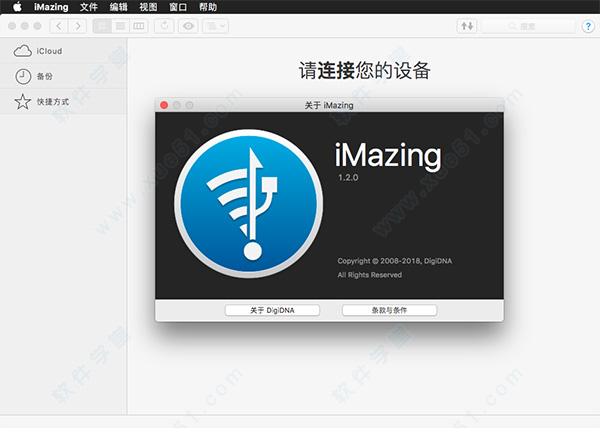Open help with the question mark
600x428 pixels.
coord(588,26)
